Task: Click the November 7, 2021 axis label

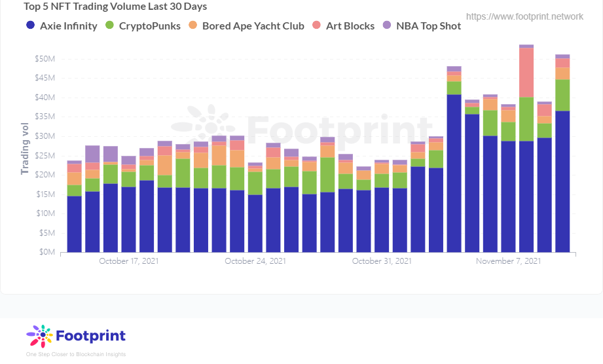Action: click(509, 261)
